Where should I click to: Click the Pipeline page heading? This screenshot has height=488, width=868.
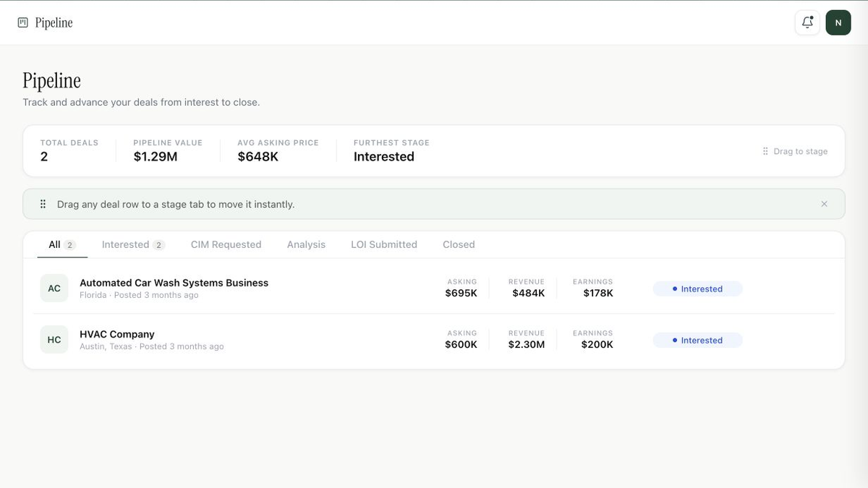51,80
